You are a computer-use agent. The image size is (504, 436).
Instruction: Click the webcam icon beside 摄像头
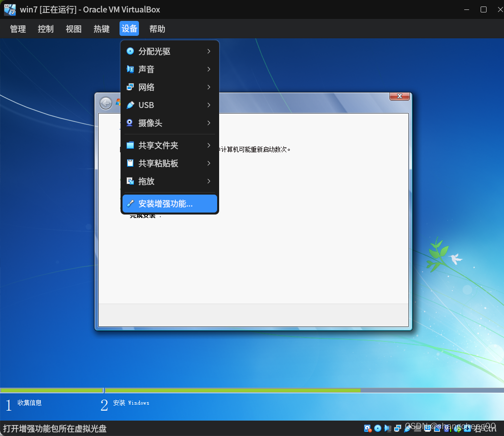130,123
